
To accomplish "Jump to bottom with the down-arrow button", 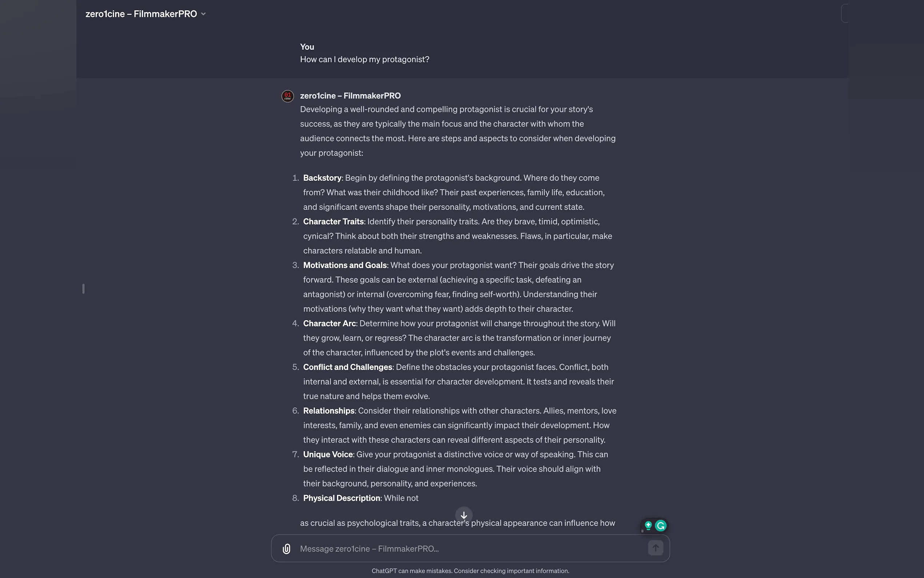I will [x=464, y=515].
